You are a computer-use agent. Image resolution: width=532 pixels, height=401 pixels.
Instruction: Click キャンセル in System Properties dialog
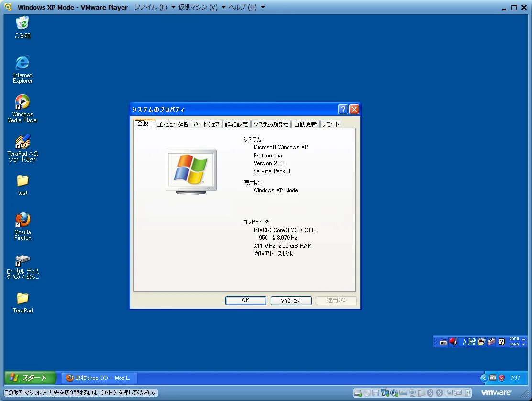291,301
